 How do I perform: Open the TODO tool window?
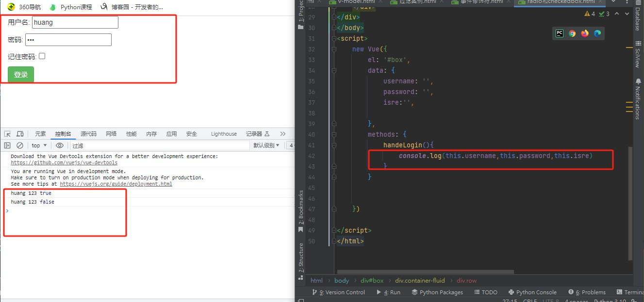coord(485,292)
